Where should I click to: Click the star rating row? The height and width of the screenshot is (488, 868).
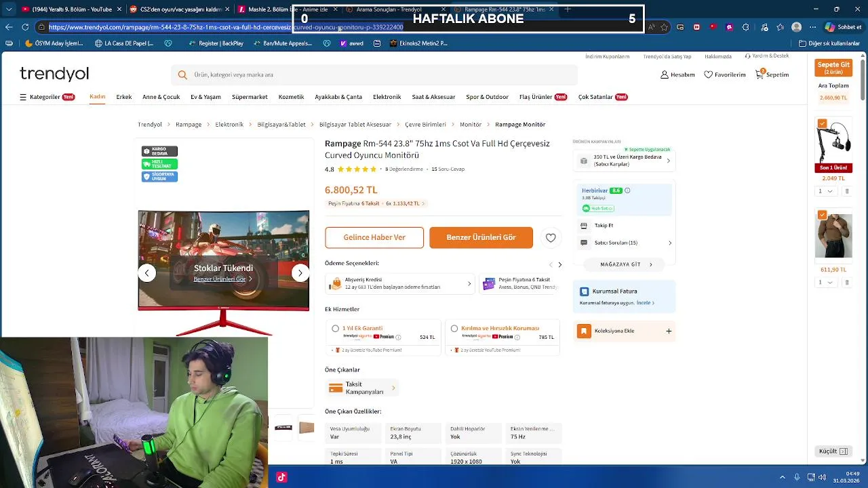click(357, 169)
